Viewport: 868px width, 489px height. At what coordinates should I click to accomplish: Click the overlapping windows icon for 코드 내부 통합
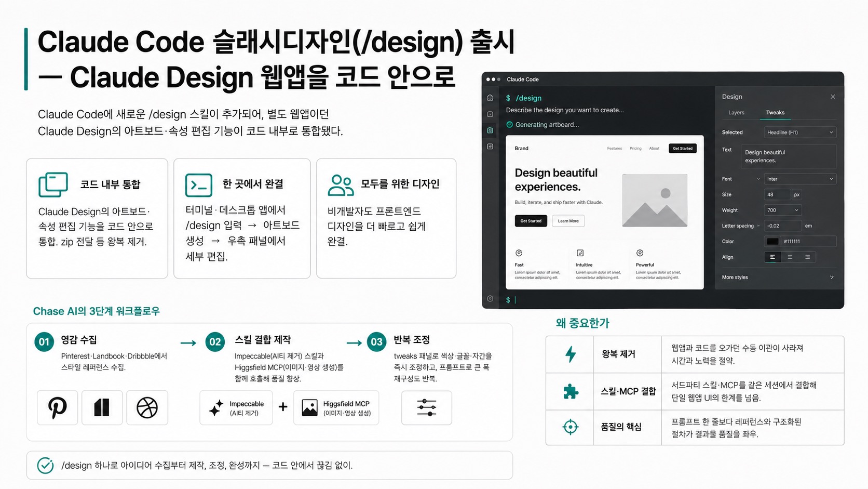(53, 184)
